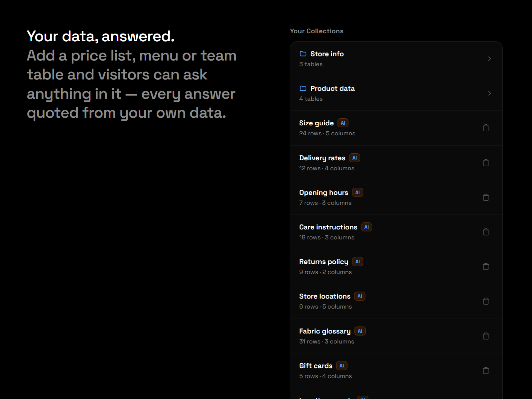The height and width of the screenshot is (399, 532).
Task: Delete the Size guide table
Action: pyautogui.click(x=486, y=128)
